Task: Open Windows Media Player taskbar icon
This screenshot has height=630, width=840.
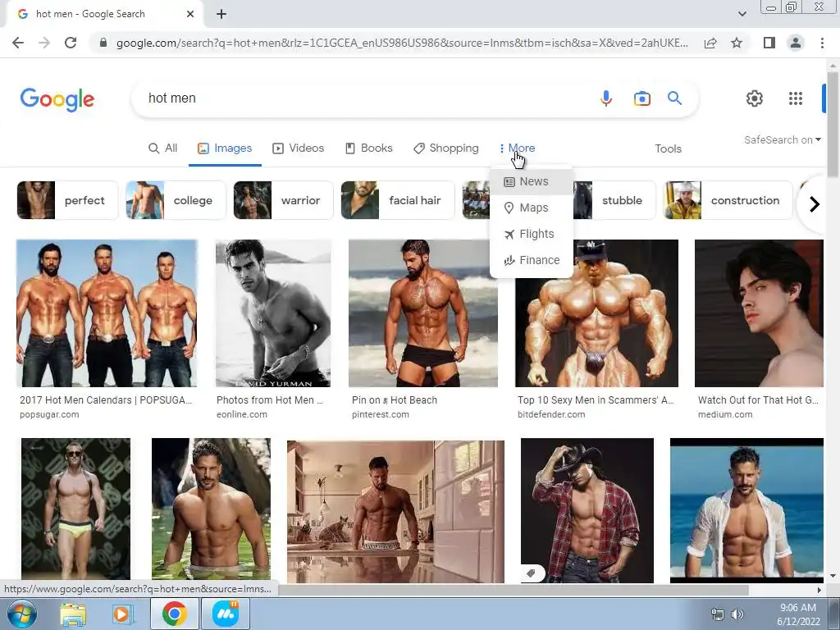Action: pyautogui.click(x=123, y=614)
